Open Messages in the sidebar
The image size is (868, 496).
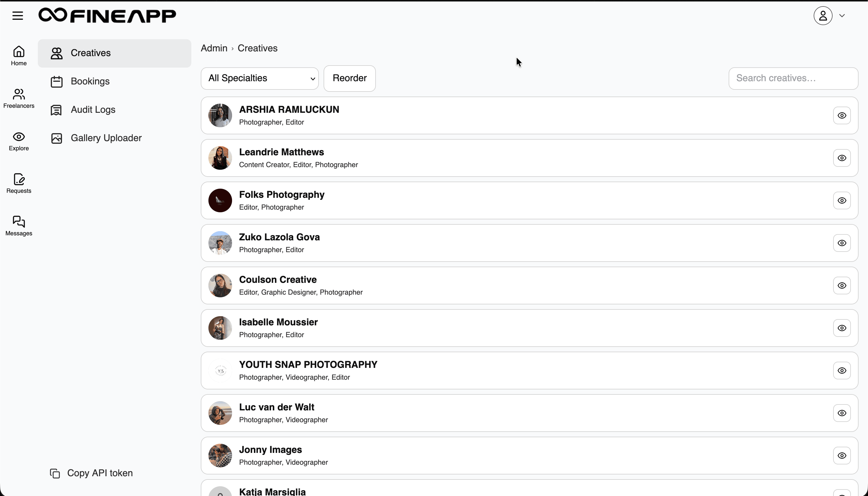point(19,226)
